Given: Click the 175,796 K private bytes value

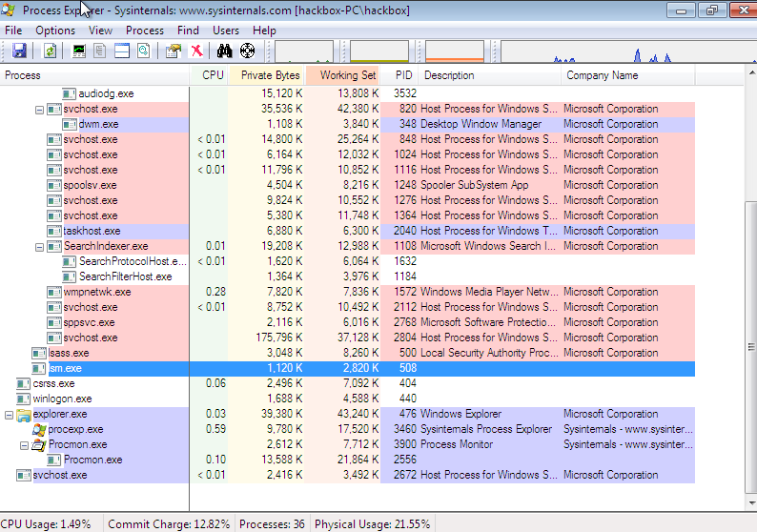Looking at the screenshot, I should point(279,338).
